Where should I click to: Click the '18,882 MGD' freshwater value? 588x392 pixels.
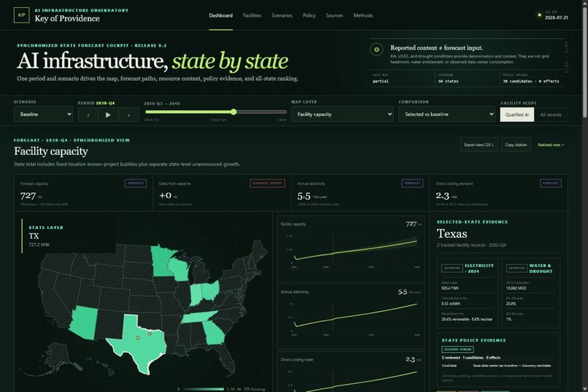tap(516, 288)
